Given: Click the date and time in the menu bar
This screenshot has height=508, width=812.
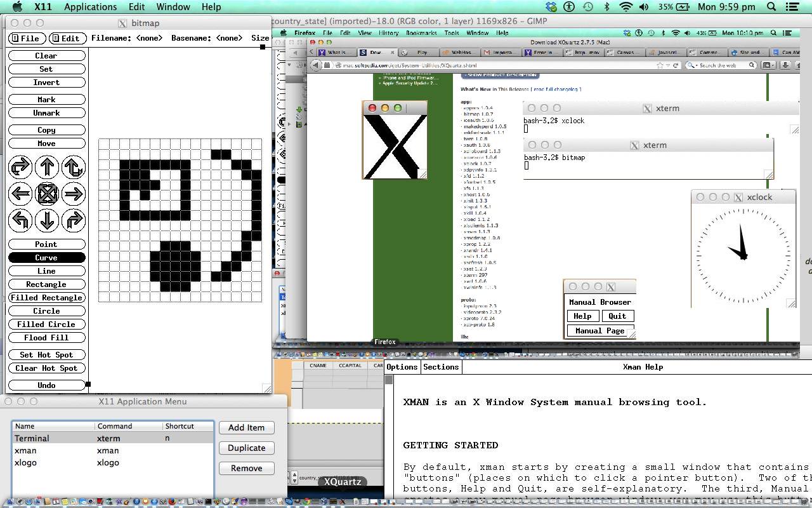Looking at the screenshot, I should (726, 7).
